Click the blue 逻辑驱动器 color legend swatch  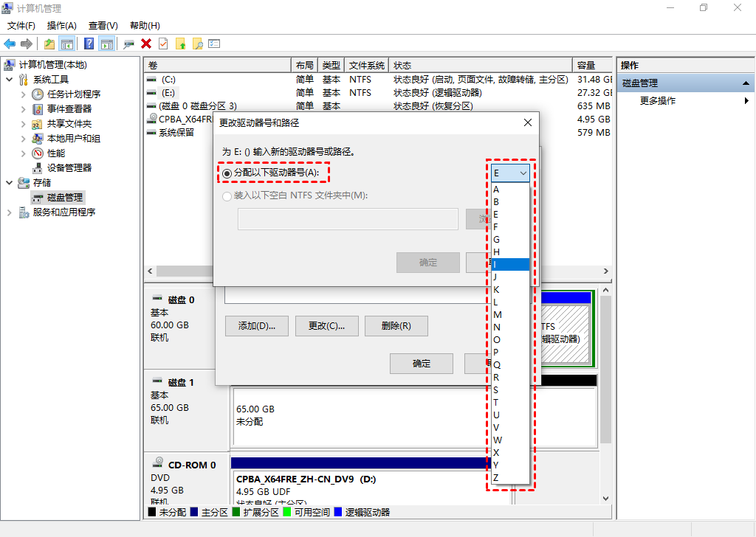point(338,511)
